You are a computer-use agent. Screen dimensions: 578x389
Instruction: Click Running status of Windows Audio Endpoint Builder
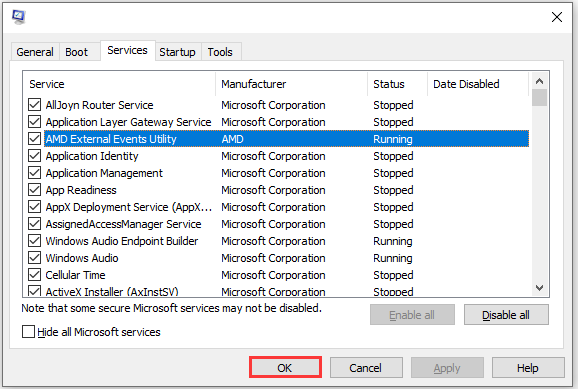click(x=393, y=241)
